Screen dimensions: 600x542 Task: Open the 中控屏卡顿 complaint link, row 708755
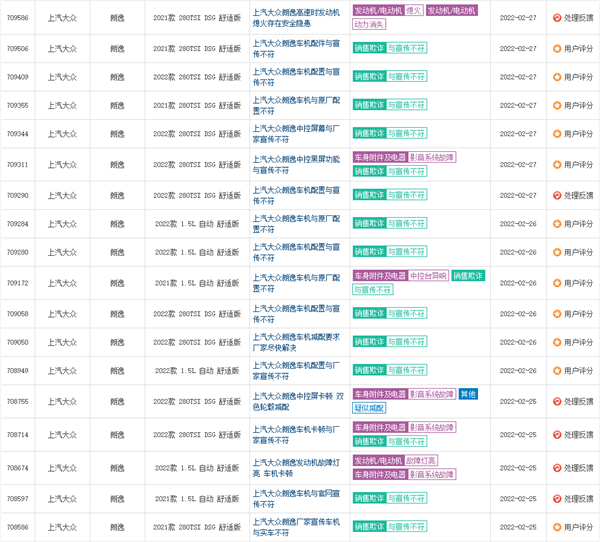coord(298,402)
